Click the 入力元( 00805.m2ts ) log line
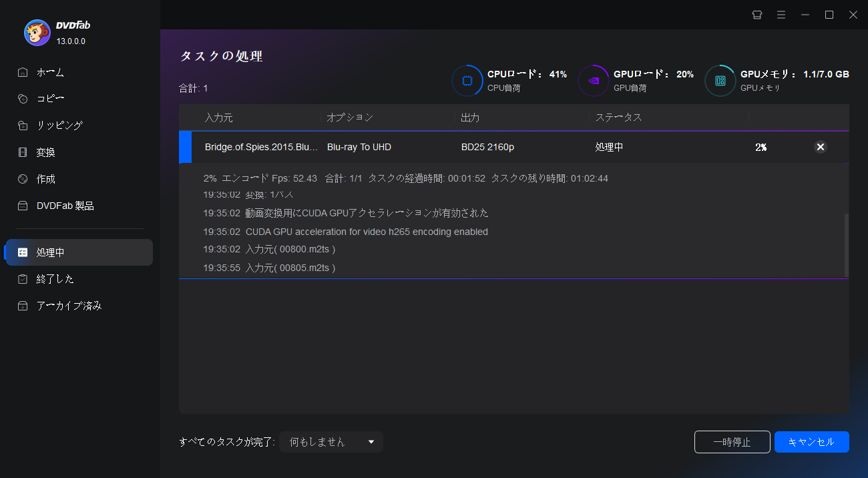 tap(269, 268)
